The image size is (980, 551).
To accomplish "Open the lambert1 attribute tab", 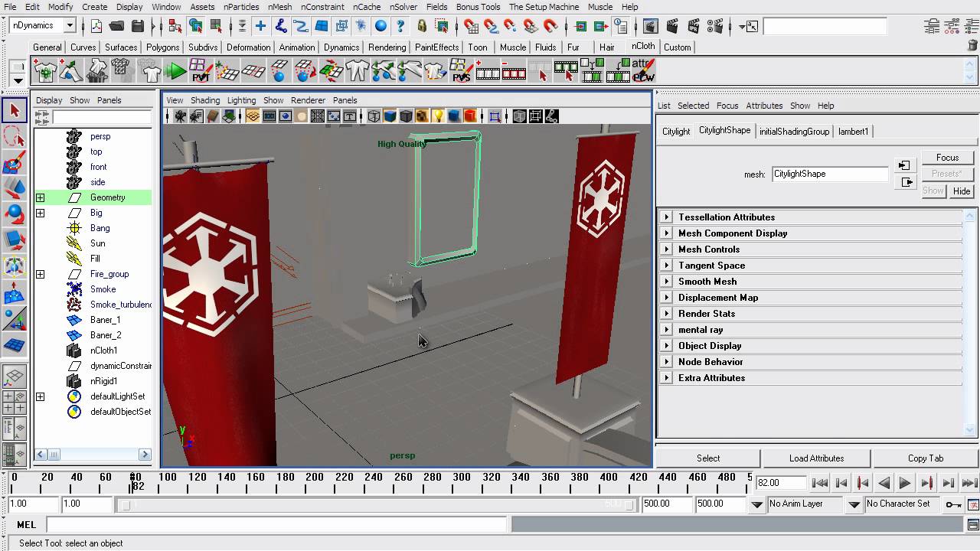I will (x=853, y=132).
